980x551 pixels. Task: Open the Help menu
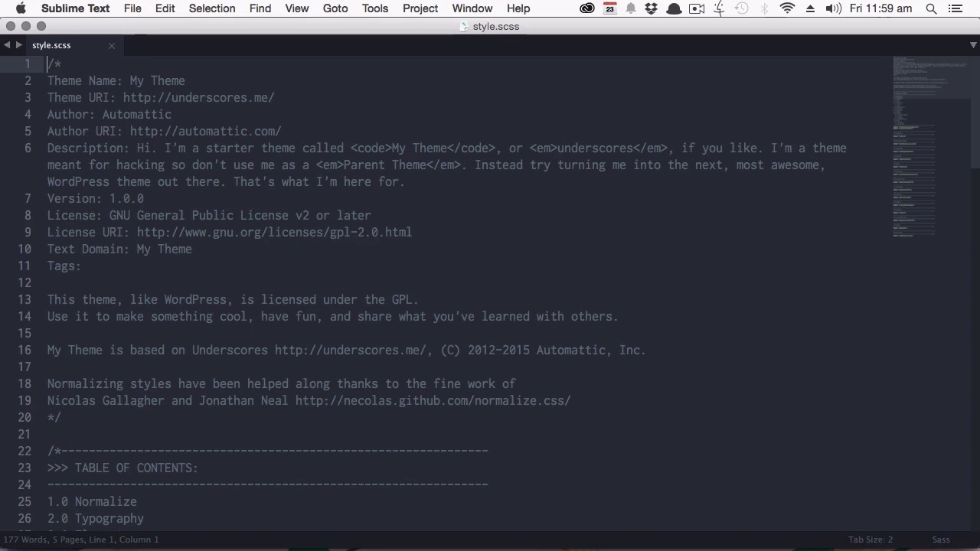518,8
